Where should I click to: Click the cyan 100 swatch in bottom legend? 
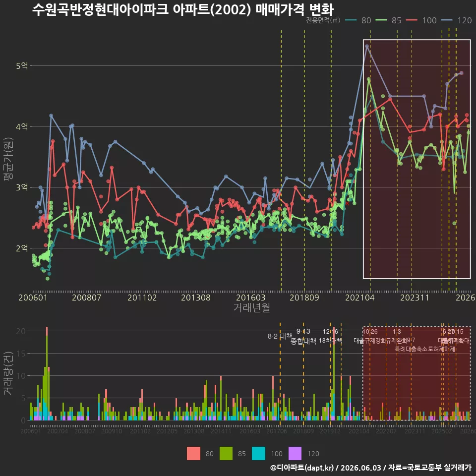[259, 454]
